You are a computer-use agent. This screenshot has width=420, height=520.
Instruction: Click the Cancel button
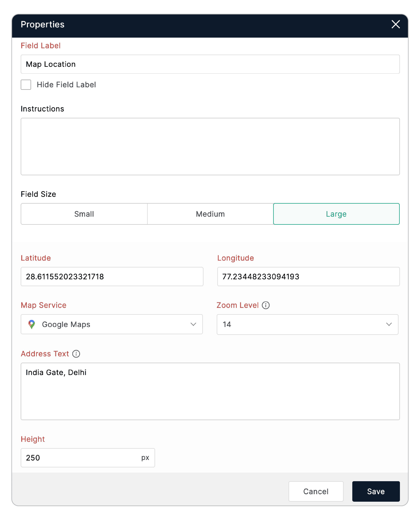pyautogui.click(x=316, y=491)
